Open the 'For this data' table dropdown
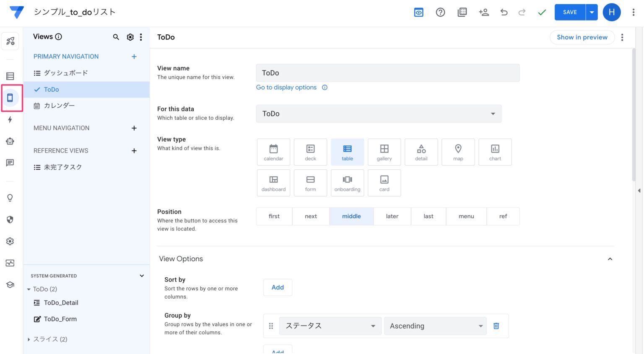 (378, 114)
